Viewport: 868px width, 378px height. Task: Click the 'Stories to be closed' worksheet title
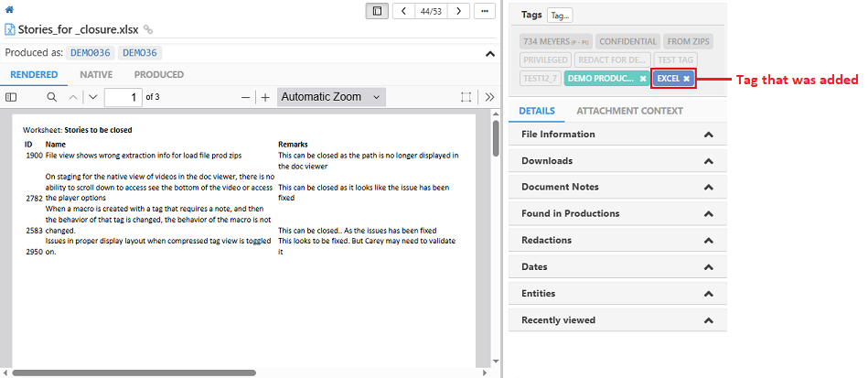pos(98,131)
